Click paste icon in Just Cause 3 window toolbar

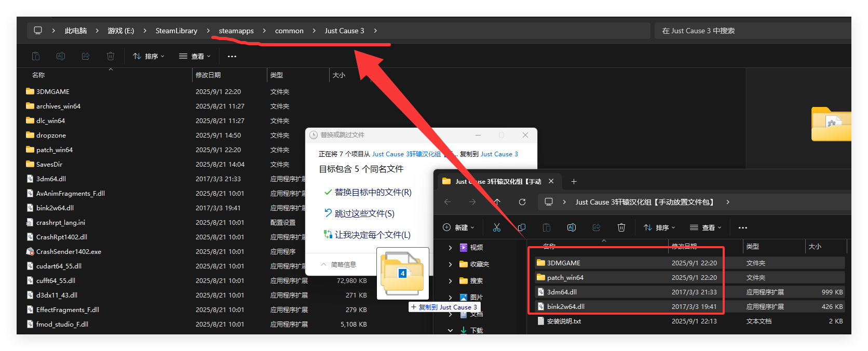36,56
